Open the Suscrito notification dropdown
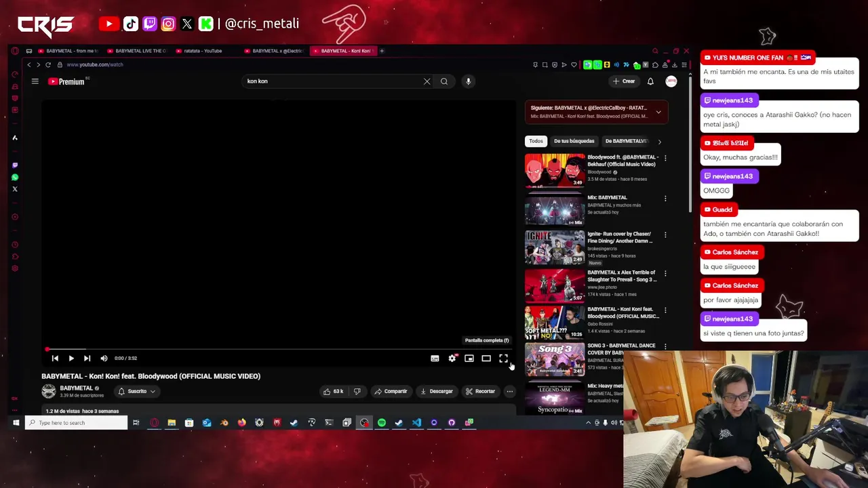Image resolution: width=868 pixels, height=488 pixels. [137, 391]
